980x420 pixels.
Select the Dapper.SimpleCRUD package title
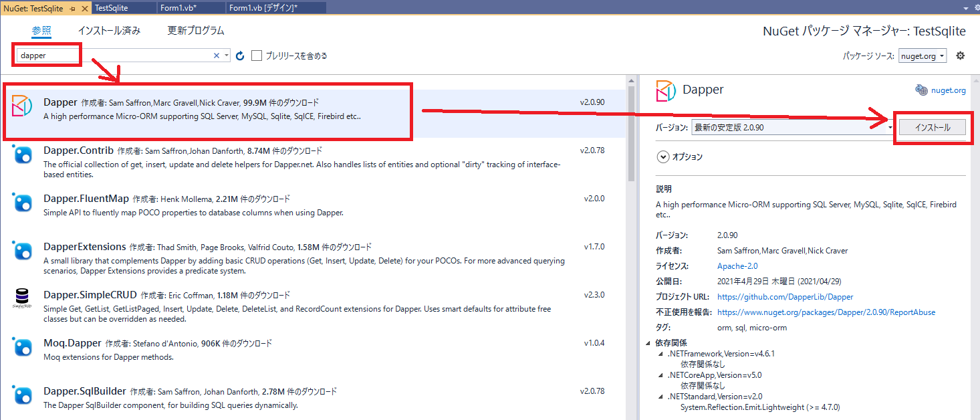tap(90, 295)
